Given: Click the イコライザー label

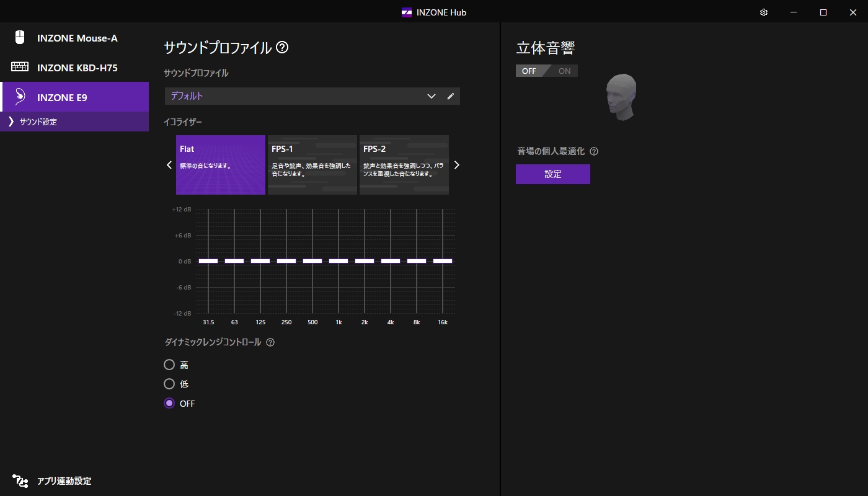Looking at the screenshot, I should (183, 122).
